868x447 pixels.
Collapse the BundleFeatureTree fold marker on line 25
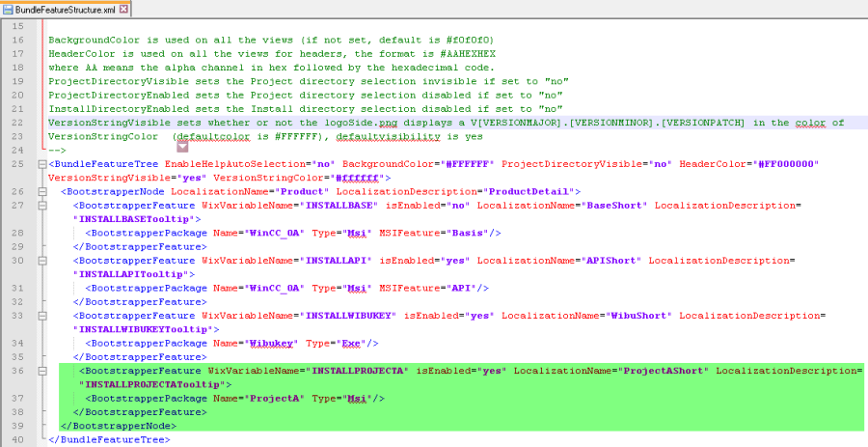[41, 164]
